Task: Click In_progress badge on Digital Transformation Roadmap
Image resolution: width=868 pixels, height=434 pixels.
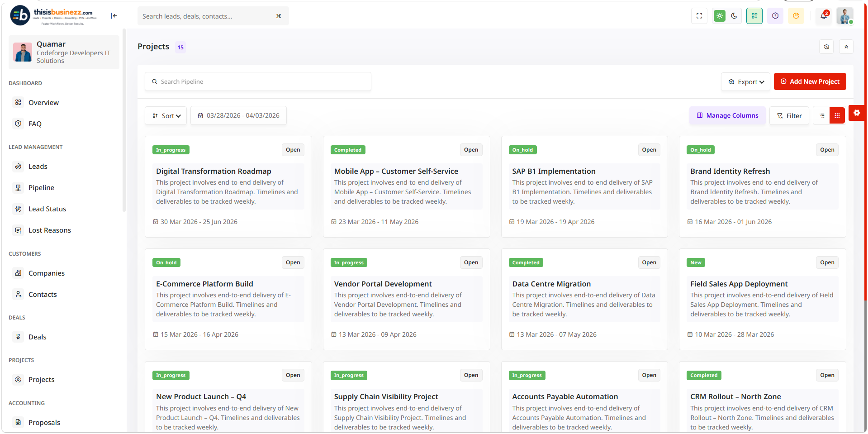Action: click(171, 150)
